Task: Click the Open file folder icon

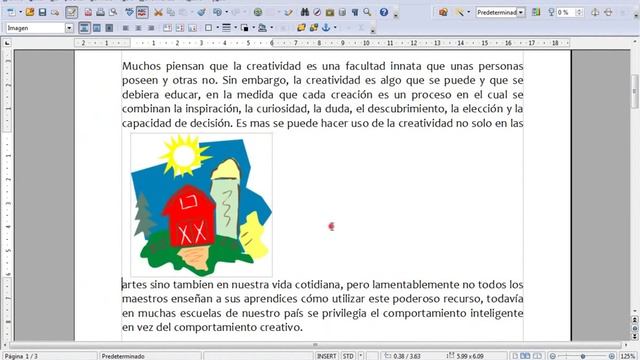Action: coord(30,12)
